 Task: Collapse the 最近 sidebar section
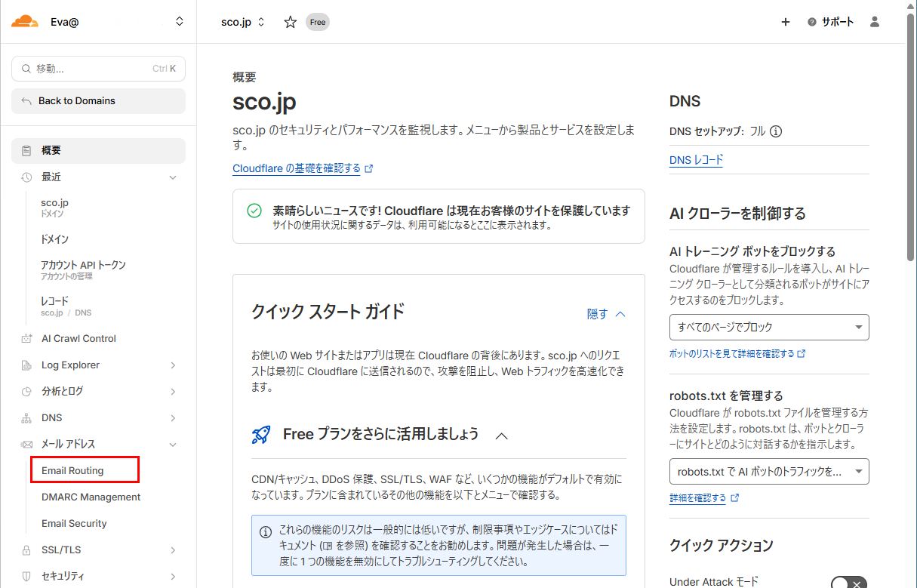(x=173, y=177)
